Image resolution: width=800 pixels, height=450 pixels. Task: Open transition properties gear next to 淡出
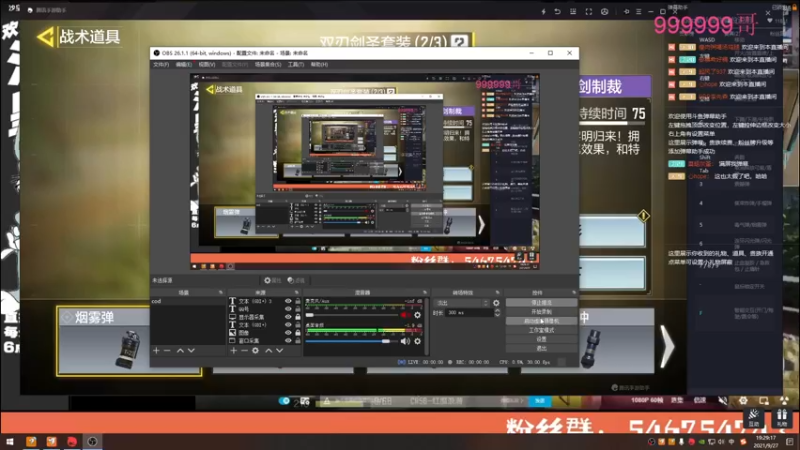tap(496, 303)
